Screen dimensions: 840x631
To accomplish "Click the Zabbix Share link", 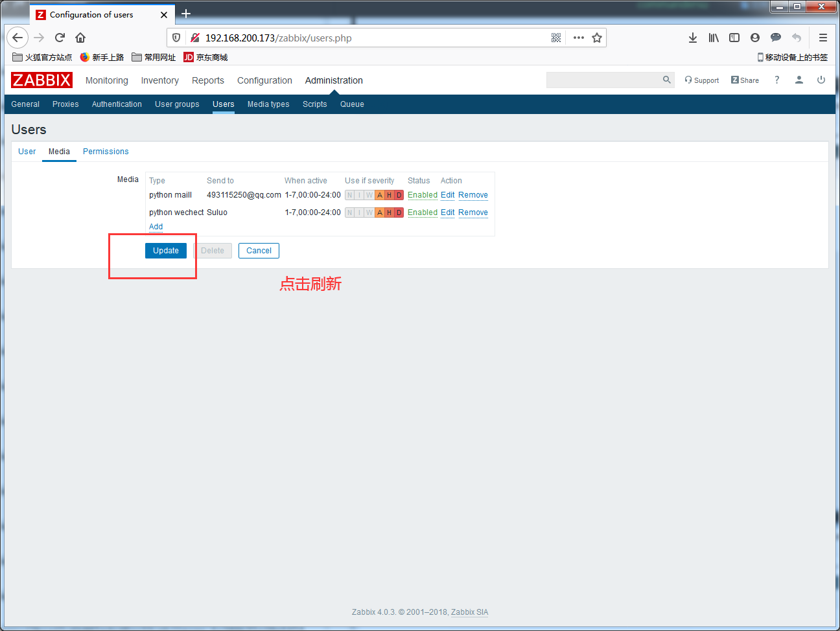I will tap(745, 80).
